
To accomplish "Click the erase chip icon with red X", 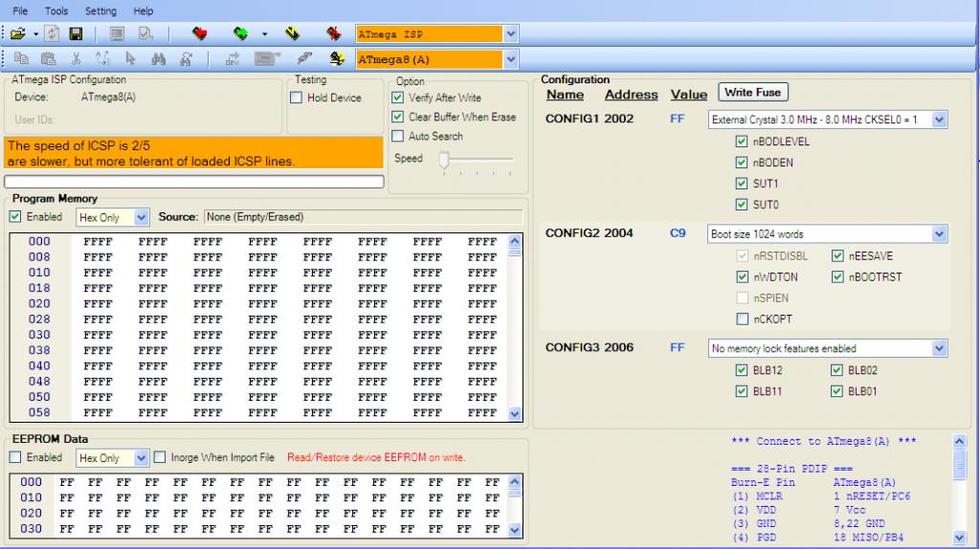I will pyautogui.click(x=333, y=34).
